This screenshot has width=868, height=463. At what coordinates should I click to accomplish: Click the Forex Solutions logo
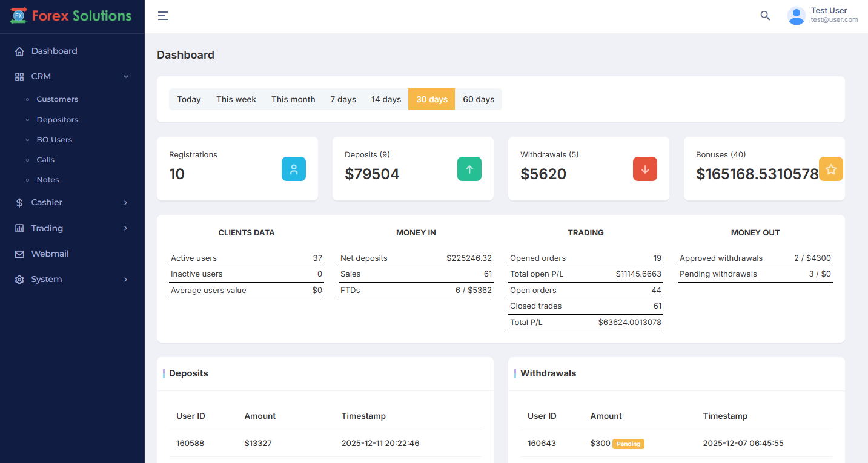coord(71,16)
